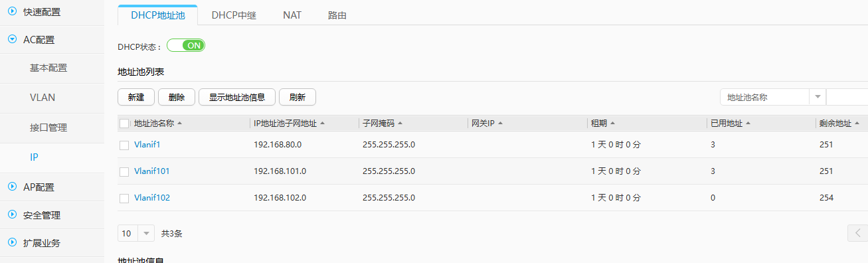
Task: Open the AP配置 menu label
Action: [x=39, y=187]
